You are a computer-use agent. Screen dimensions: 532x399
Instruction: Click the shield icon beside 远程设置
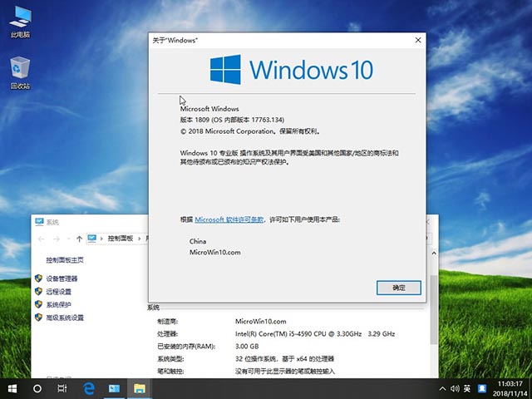click(x=39, y=292)
